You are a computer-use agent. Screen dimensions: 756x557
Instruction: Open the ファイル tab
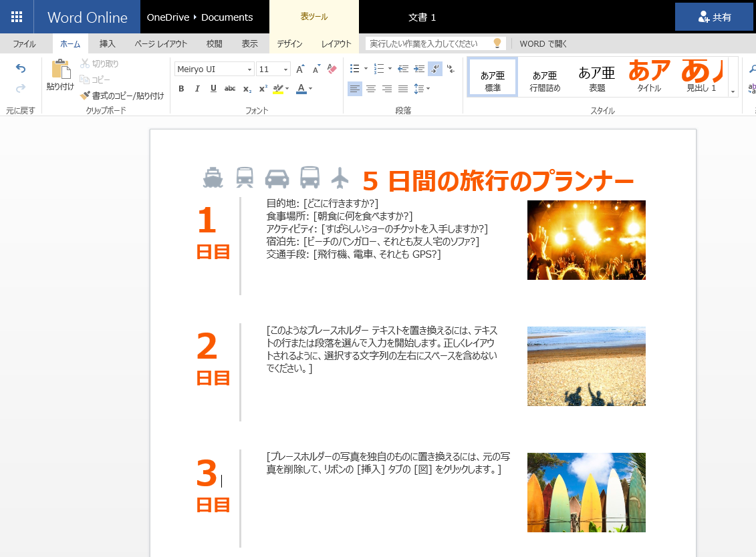click(24, 44)
